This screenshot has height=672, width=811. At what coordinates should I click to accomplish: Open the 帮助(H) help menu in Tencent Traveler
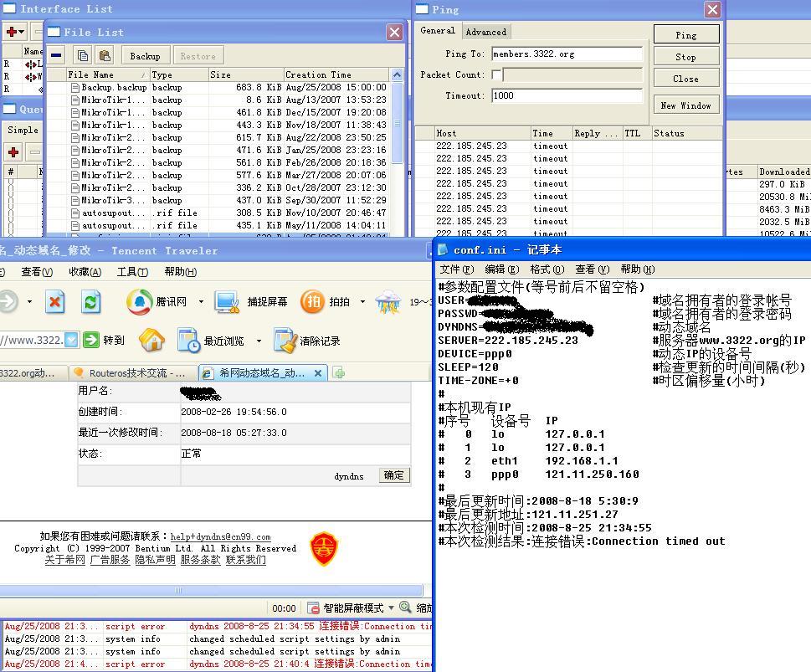click(x=181, y=272)
